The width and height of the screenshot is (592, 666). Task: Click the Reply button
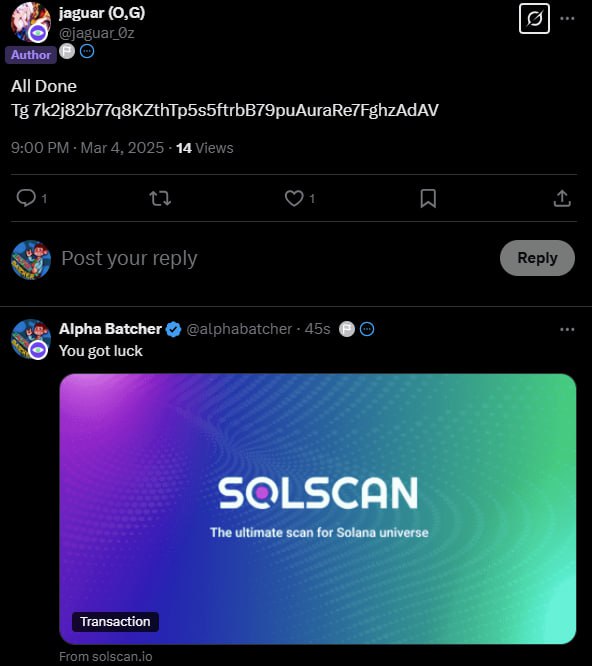(x=537, y=258)
